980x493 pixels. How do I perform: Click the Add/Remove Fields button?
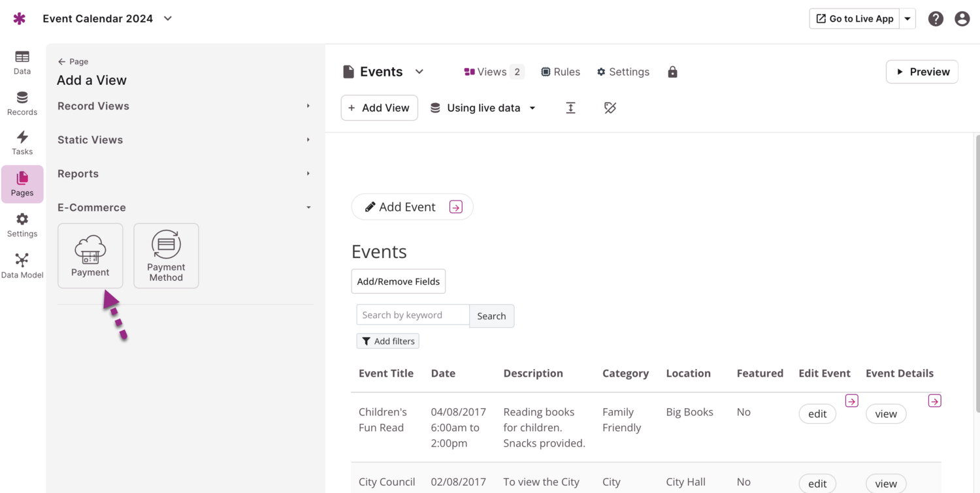click(x=398, y=281)
